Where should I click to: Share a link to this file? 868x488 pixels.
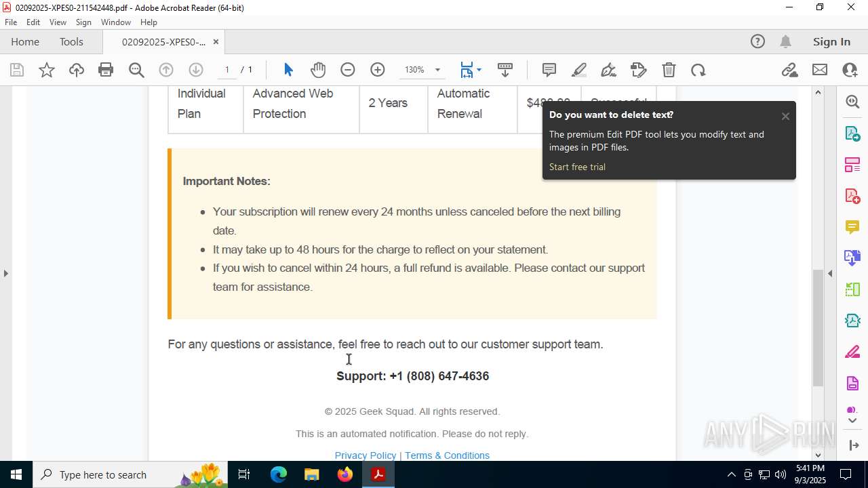click(789, 70)
